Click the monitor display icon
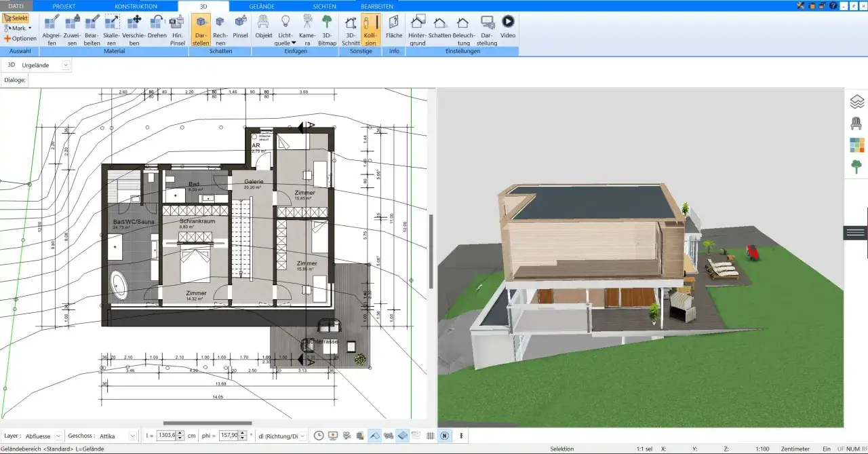Screen dimensions: 868x454 333,436
